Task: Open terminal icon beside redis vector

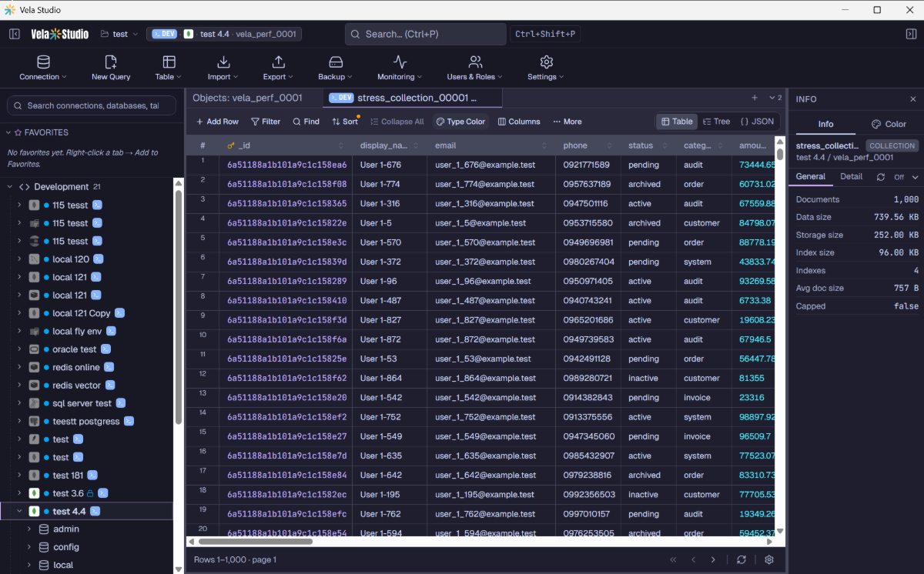Action: pos(110,385)
